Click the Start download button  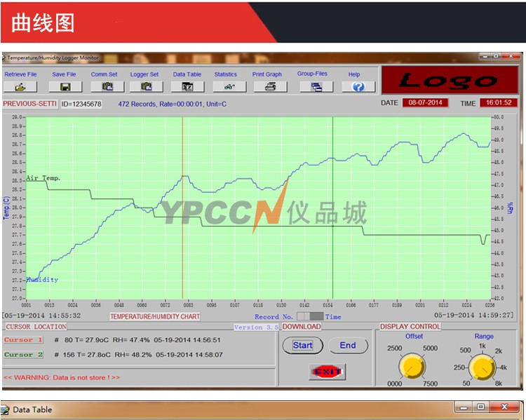tap(302, 346)
